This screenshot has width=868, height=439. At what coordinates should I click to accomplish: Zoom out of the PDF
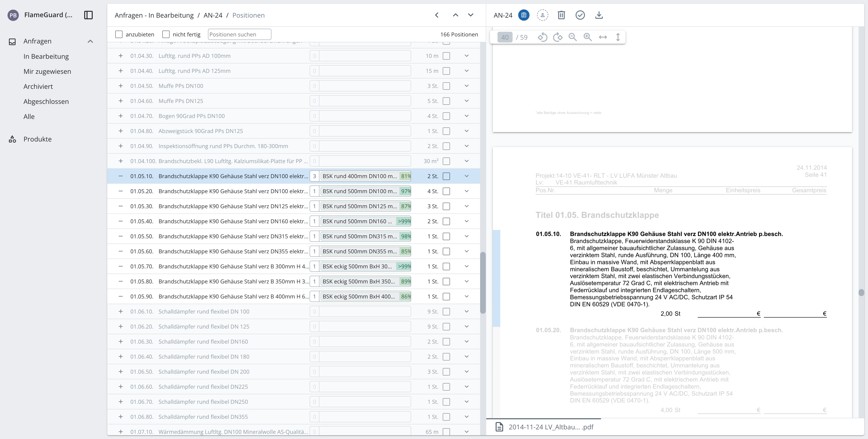coord(573,37)
